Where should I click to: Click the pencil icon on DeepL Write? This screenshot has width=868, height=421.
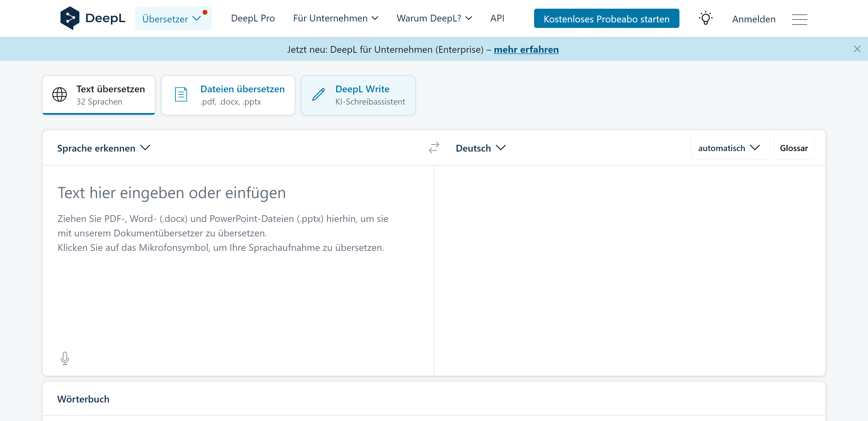tap(318, 95)
